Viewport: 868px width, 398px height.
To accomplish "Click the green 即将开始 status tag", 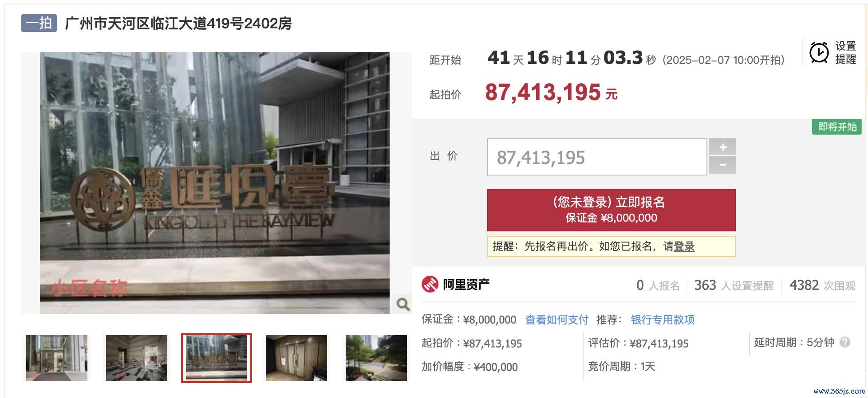I will click(x=837, y=127).
